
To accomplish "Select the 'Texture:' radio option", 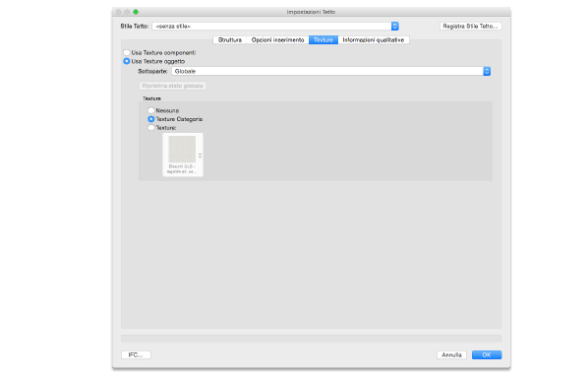I will click(x=151, y=128).
